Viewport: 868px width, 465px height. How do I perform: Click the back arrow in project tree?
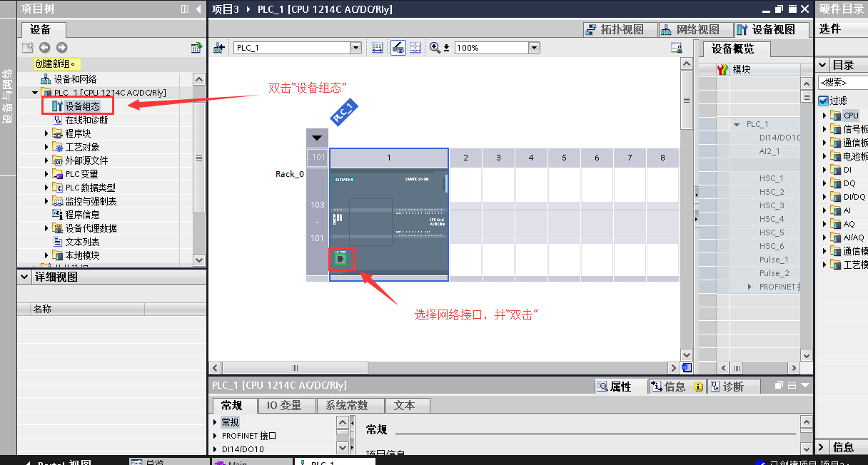(45, 47)
